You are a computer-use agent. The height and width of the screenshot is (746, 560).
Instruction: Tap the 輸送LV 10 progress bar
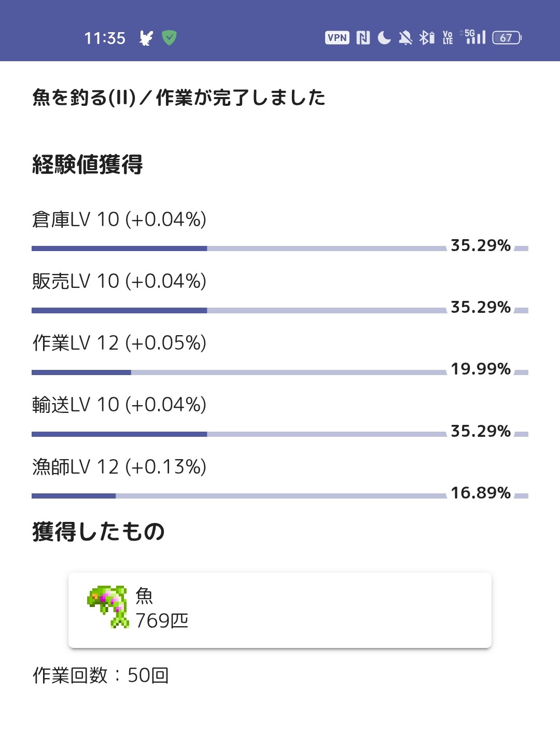point(280,434)
